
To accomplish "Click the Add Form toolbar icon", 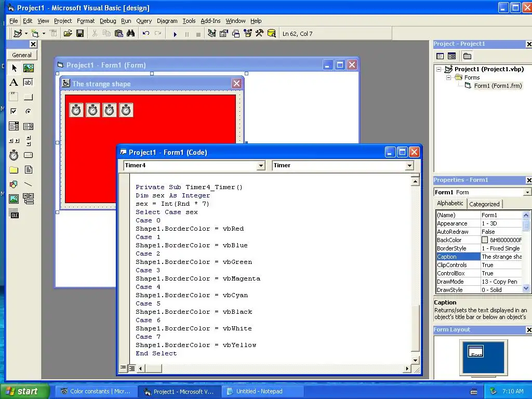I will pos(35,34).
